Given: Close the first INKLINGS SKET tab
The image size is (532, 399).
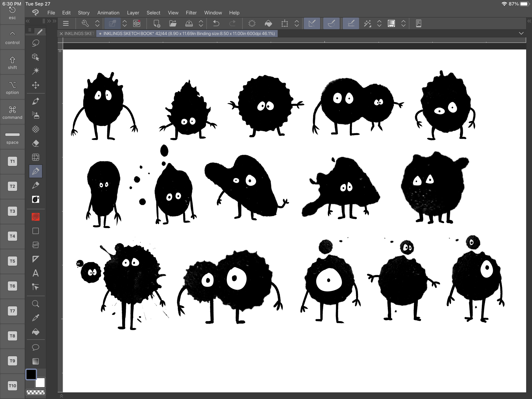Looking at the screenshot, I should [x=61, y=34].
